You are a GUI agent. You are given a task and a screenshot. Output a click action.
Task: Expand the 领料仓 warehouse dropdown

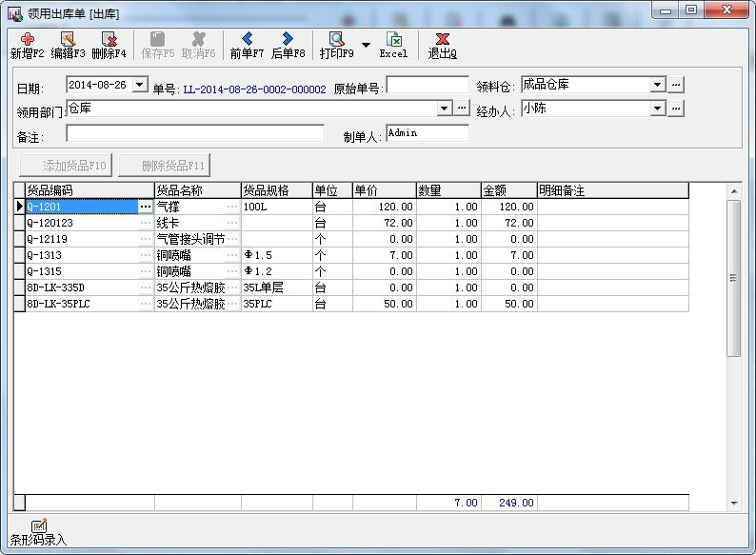click(657, 85)
